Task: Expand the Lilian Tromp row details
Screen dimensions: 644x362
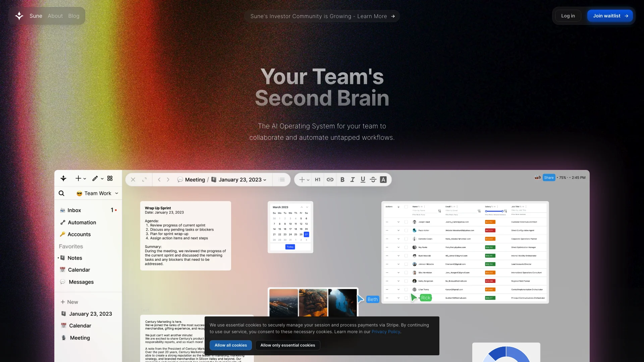Action: pyautogui.click(x=398, y=289)
